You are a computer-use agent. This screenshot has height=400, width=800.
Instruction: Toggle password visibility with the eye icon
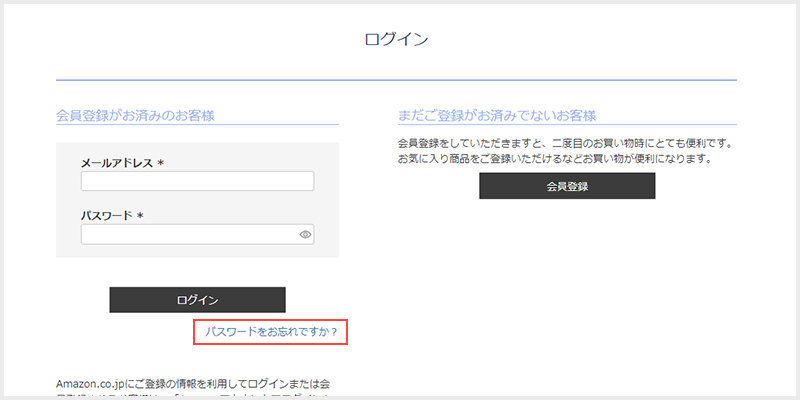306,235
